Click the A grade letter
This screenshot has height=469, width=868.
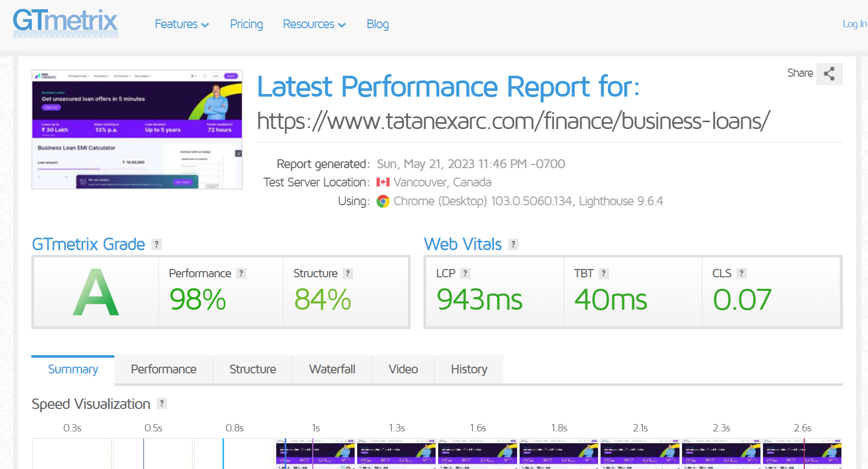pos(96,292)
